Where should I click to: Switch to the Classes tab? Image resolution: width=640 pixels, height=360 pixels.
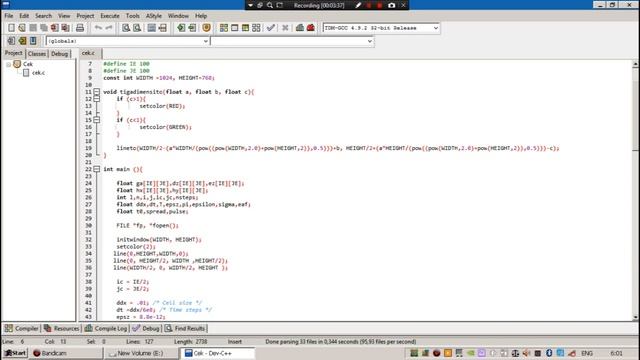[x=37, y=54]
